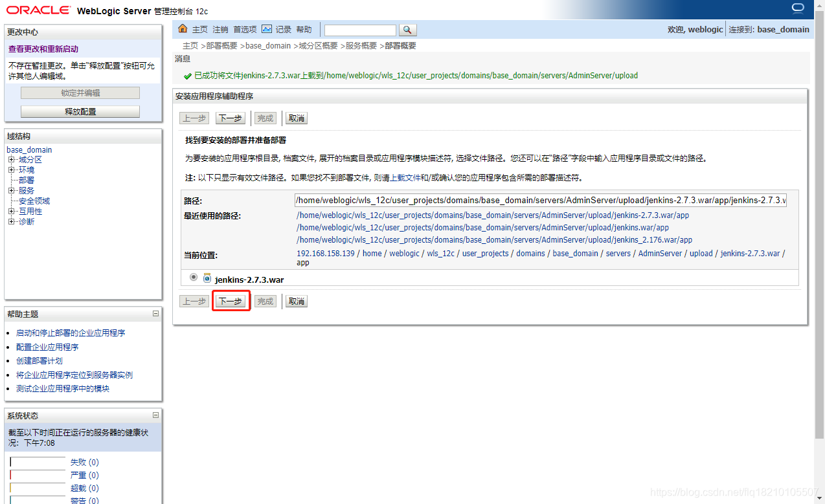Viewport: 825px width, 504px height.
Task: Open the 安全领域 tree item
Action: [34, 201]
